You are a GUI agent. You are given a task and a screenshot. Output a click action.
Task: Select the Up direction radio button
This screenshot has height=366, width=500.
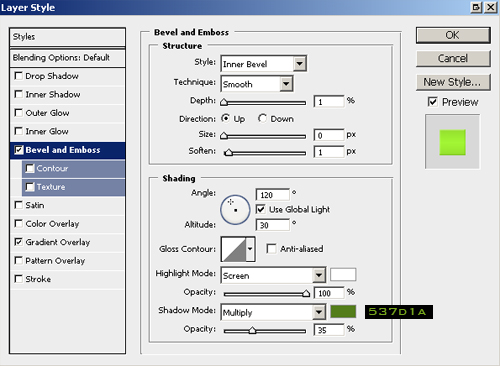click(x=226, y=118)
